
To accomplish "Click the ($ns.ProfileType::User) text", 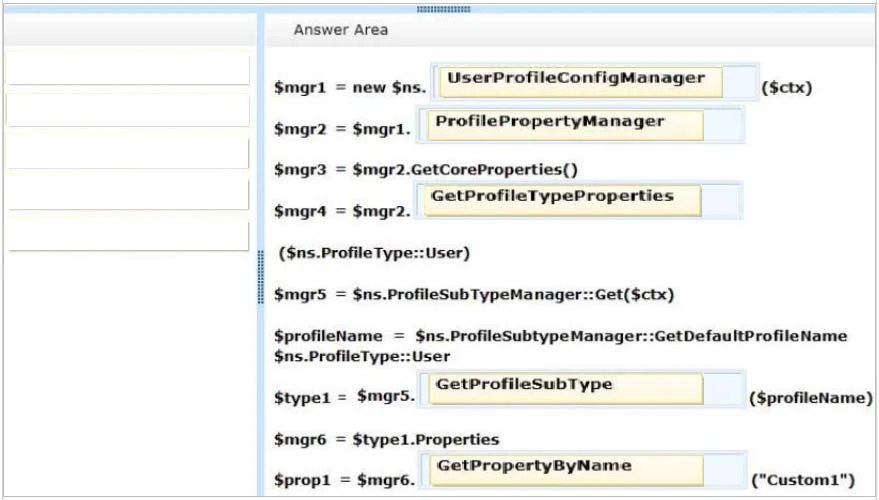I will (x=374, y=252).
